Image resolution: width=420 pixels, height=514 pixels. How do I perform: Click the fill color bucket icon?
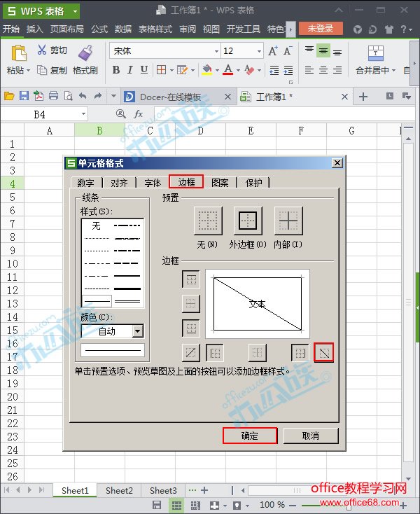pyautogui.click(x=206, y=70)
